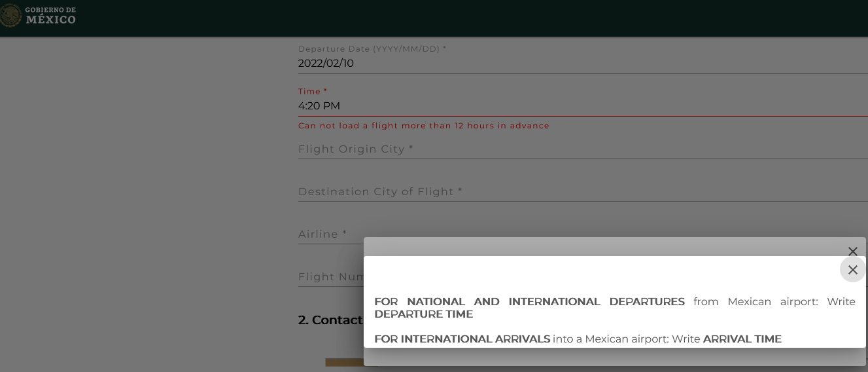Click into the Airline input field
The image size is (868, 372).
coord(330,234)
